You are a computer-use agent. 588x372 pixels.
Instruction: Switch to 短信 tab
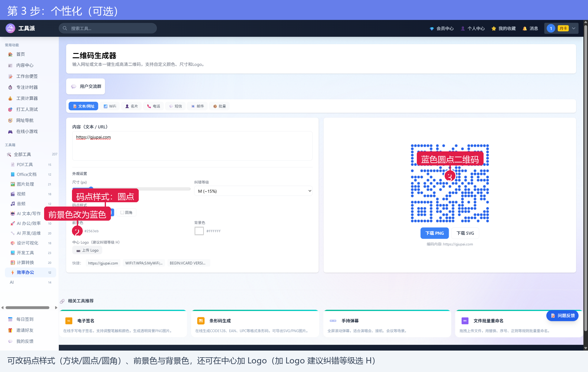click(x=175, y=106)
